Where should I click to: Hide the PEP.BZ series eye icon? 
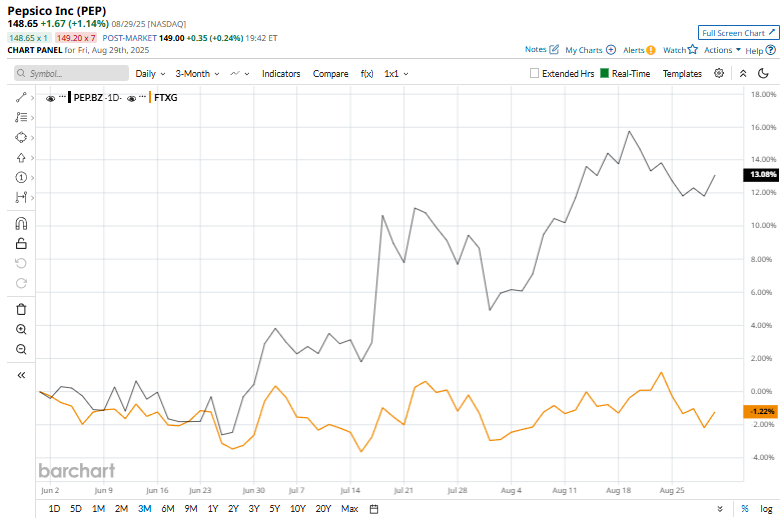50,98
